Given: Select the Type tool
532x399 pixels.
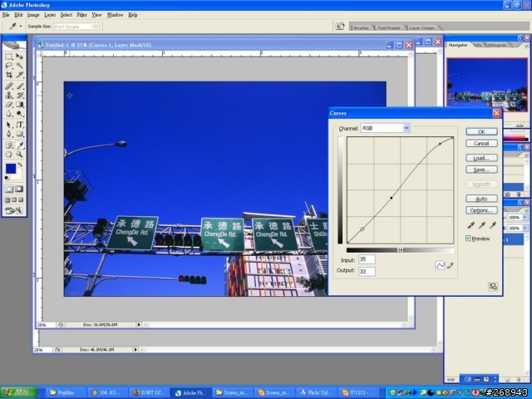Looking at the screenshot, I should [x=20, y=125].
